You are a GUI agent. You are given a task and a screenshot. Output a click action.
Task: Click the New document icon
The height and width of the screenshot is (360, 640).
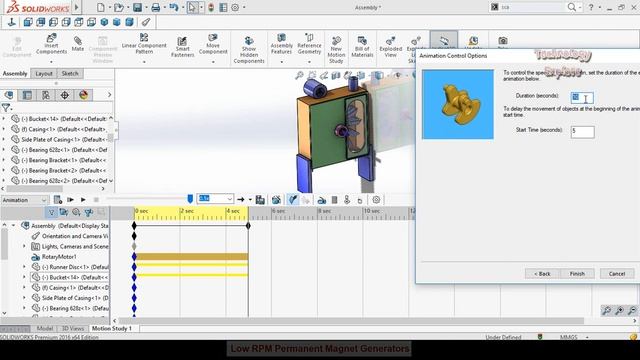100,7
